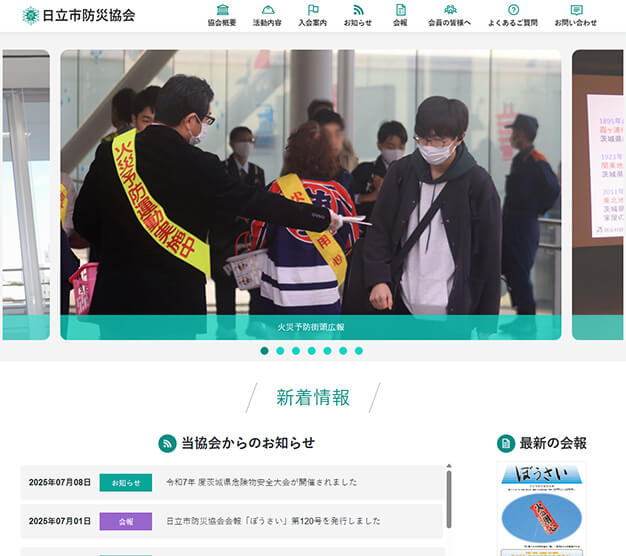Image resolution: width=626 pixels, height=556 pixels.
Task: Open お問い合わせ via the chat bubble icon
Action: point(576,10)
